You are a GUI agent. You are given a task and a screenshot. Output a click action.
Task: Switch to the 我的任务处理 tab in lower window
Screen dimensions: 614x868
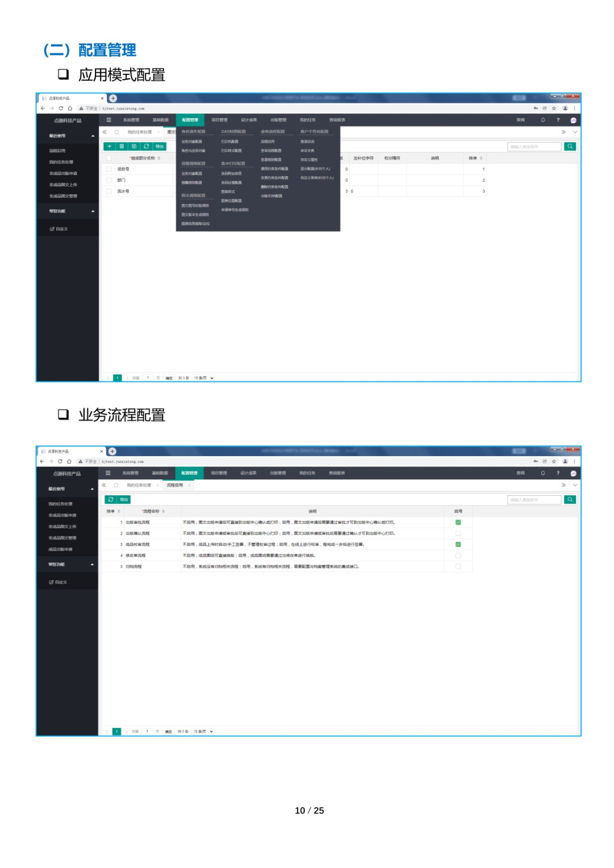pos(138,486)
